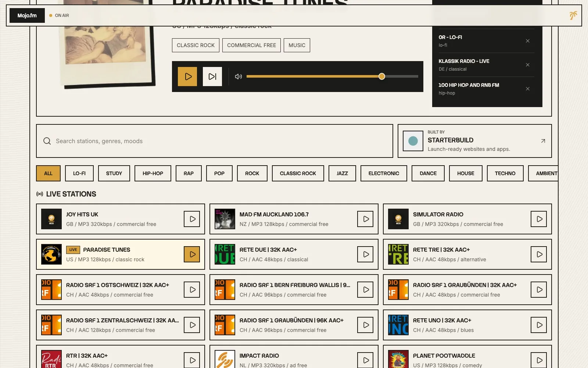Click the LIVE badge on Paradise Tunes
The width and height of the screenshot is (588, 368).
(73, 250)
